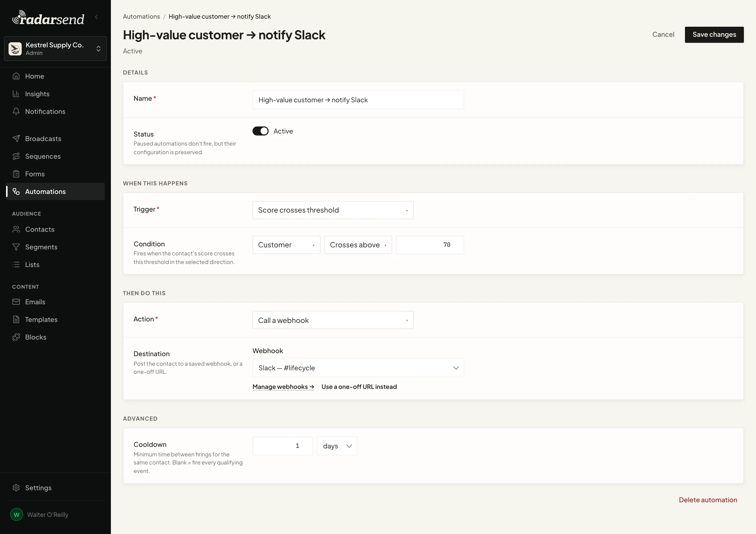756x534 pixels.
Task: Open Sequences via its icon
Action: tap(16, 156)
